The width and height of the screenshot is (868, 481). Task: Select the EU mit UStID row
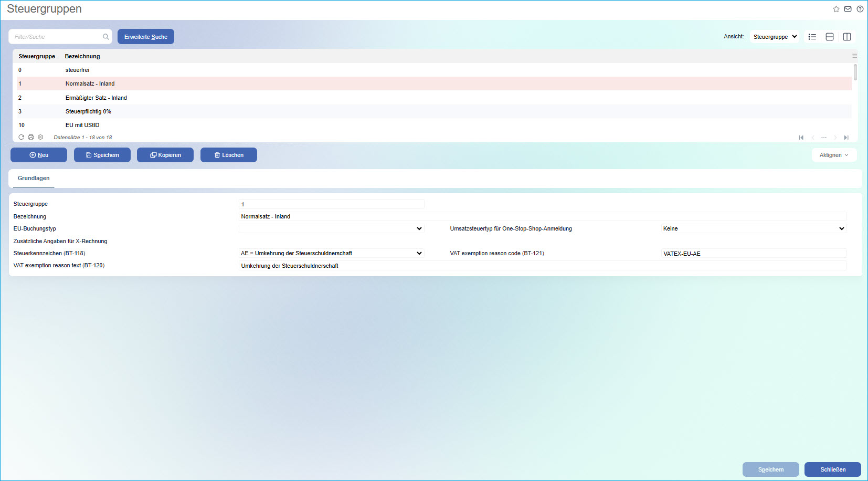(x=435, y=125)
